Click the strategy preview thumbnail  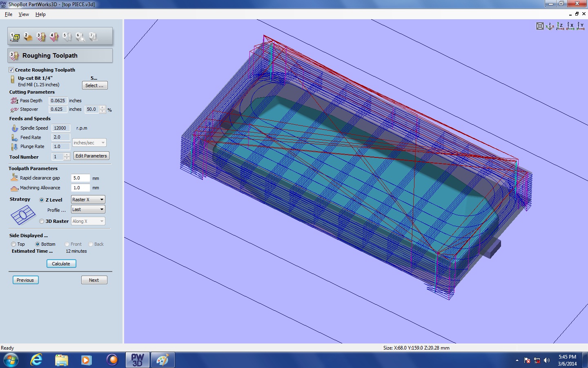point(23,215)
